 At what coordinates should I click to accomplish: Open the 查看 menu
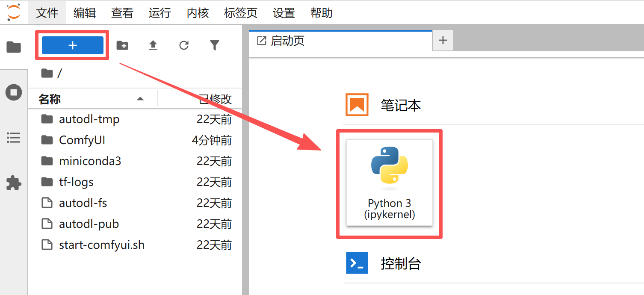[x=122, y=13]
